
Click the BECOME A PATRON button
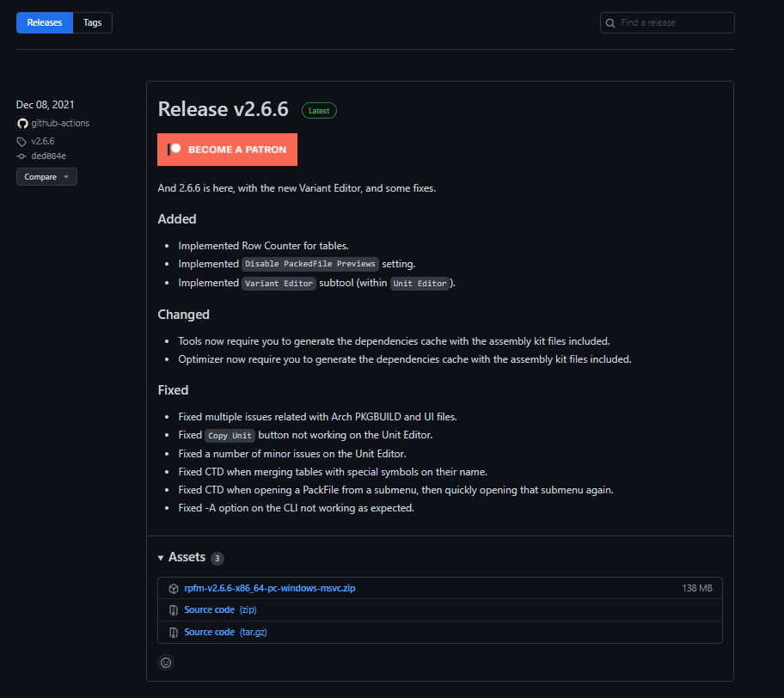227,149
